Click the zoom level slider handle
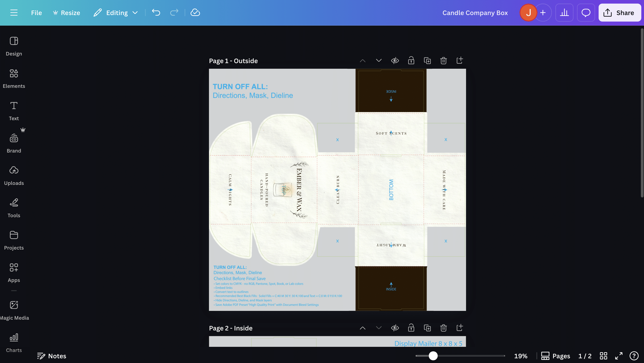Screen dimensions: 644x363 (433, 356)
